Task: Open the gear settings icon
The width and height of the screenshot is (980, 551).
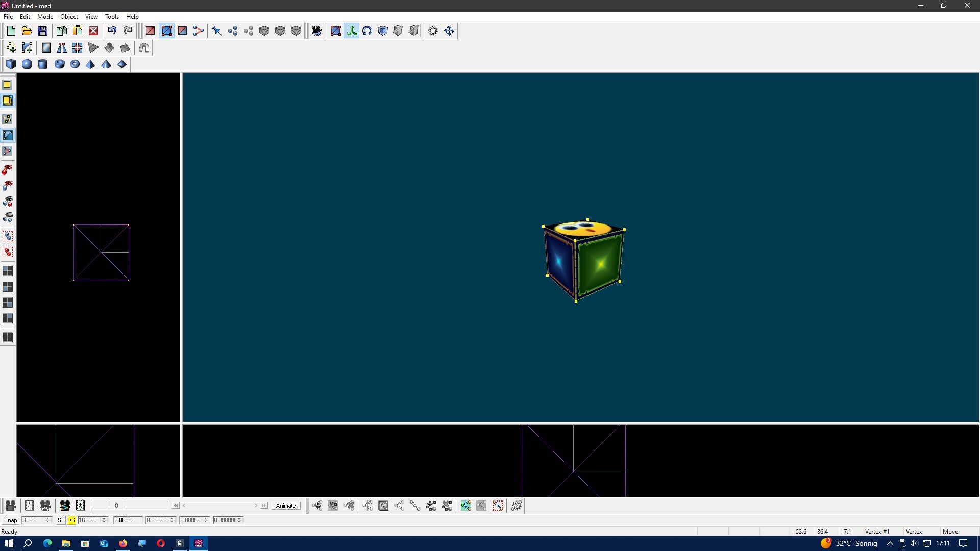Action: tap(433, 31)
